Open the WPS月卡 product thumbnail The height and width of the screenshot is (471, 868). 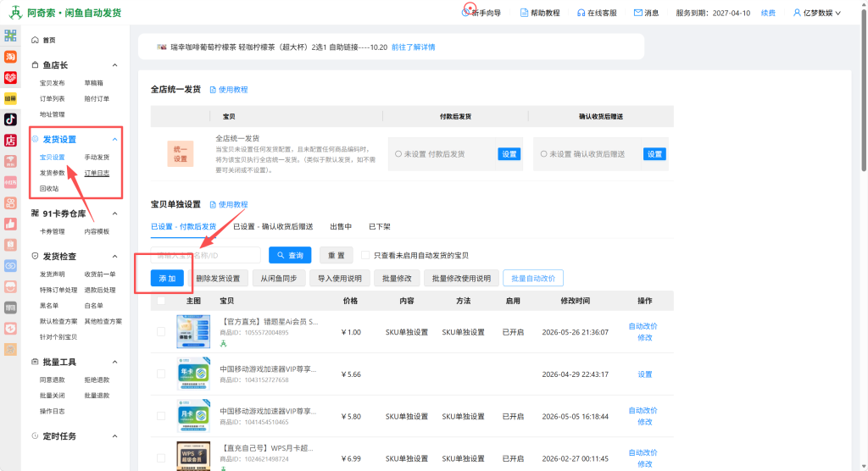(x=193, y=456)
